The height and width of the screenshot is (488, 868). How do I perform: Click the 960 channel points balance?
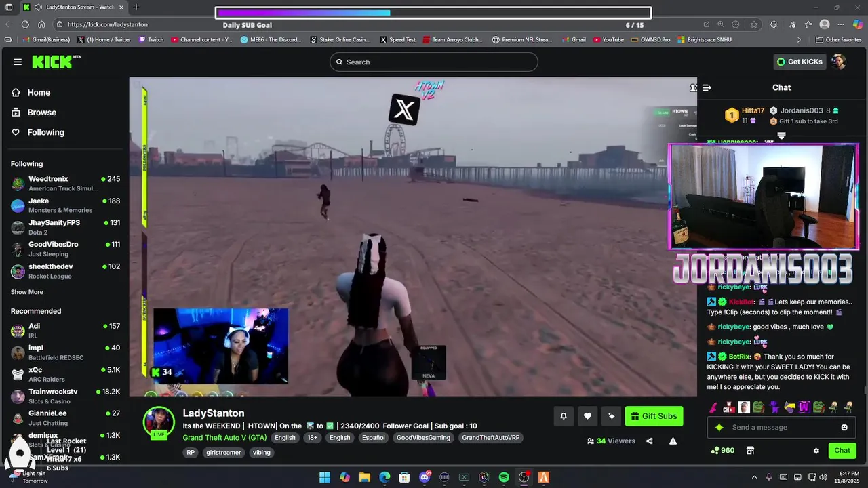[722, 451]
